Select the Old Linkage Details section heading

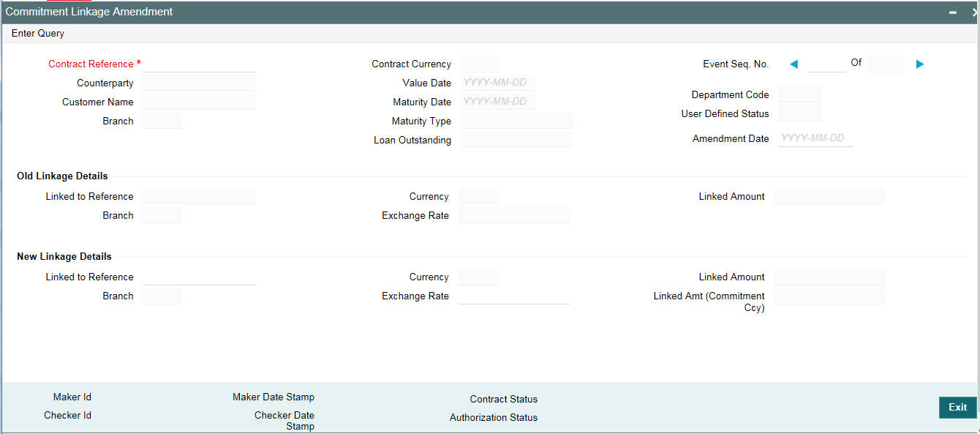(x=62, y=176)
